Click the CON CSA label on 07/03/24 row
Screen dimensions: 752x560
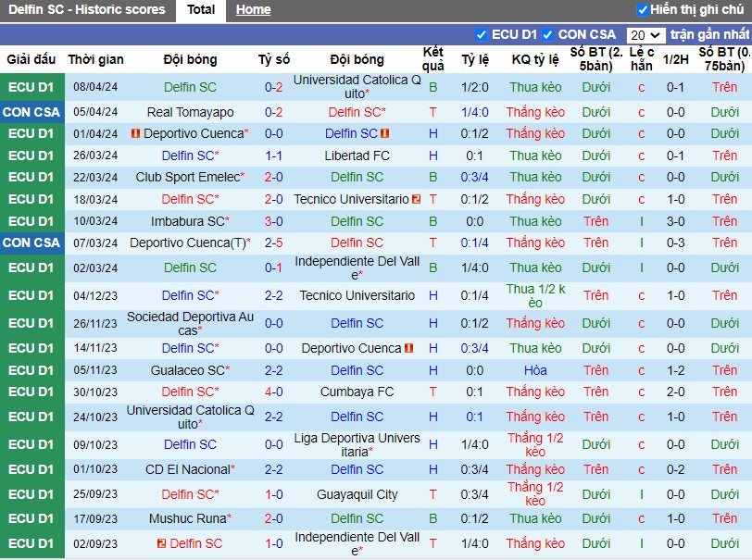click(31, 243)
